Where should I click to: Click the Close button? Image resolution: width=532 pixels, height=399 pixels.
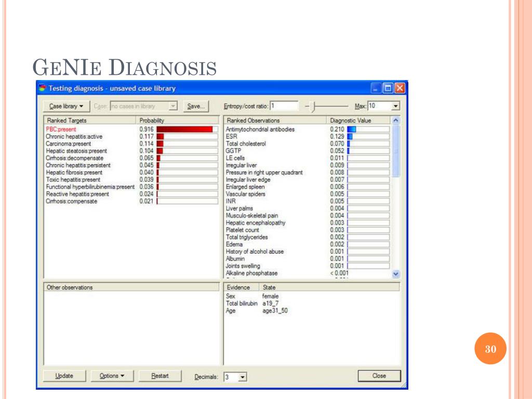[x=379, y=376]
